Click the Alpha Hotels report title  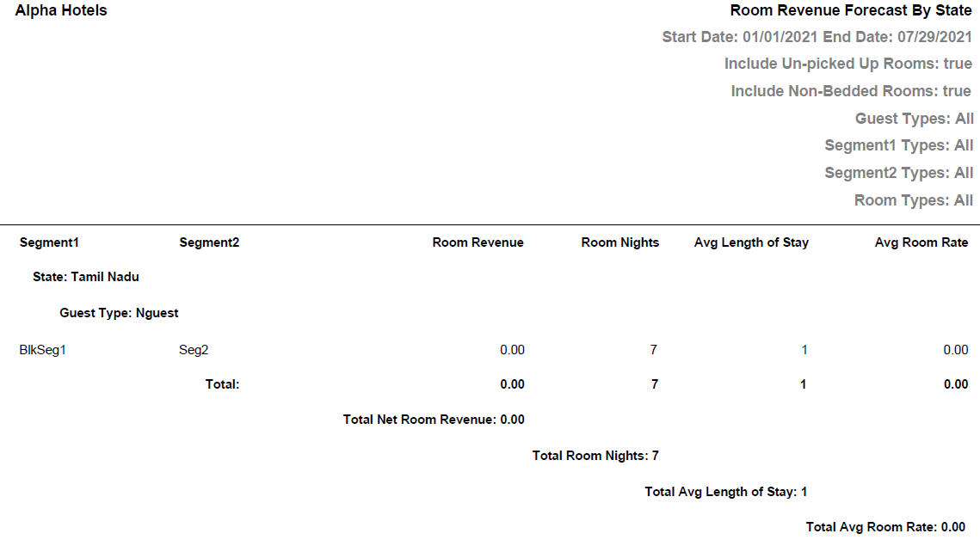click(61, 11)
